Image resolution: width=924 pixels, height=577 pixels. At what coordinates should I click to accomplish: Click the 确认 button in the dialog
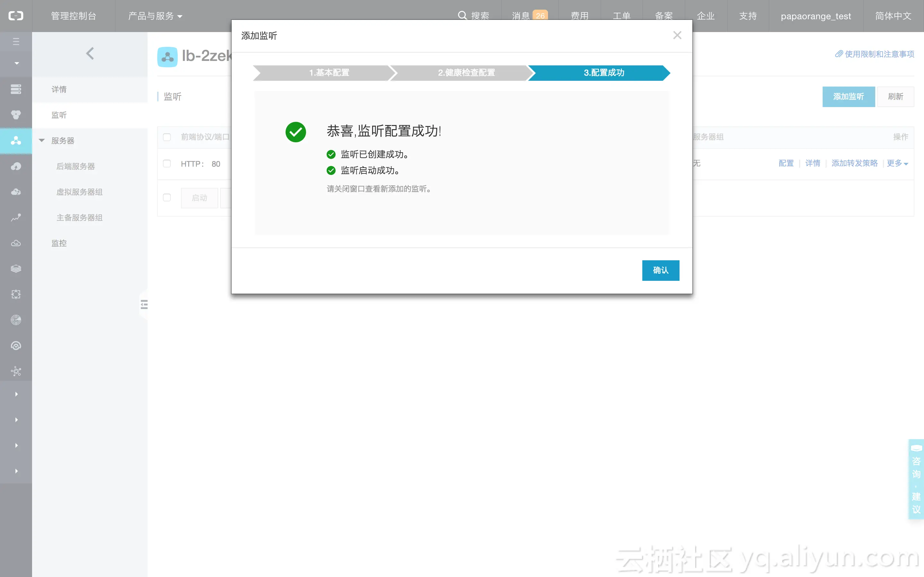click(x=661, y=270)
